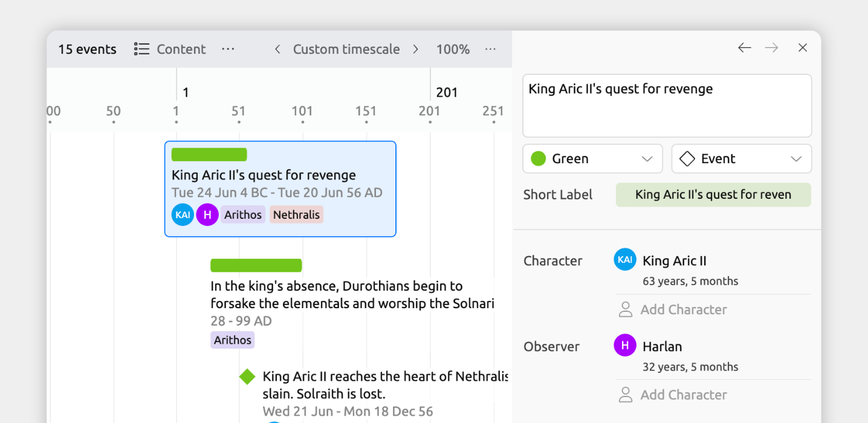Click the green diamond timeline marker
This screenshot has height=423, width=868.
247,376
